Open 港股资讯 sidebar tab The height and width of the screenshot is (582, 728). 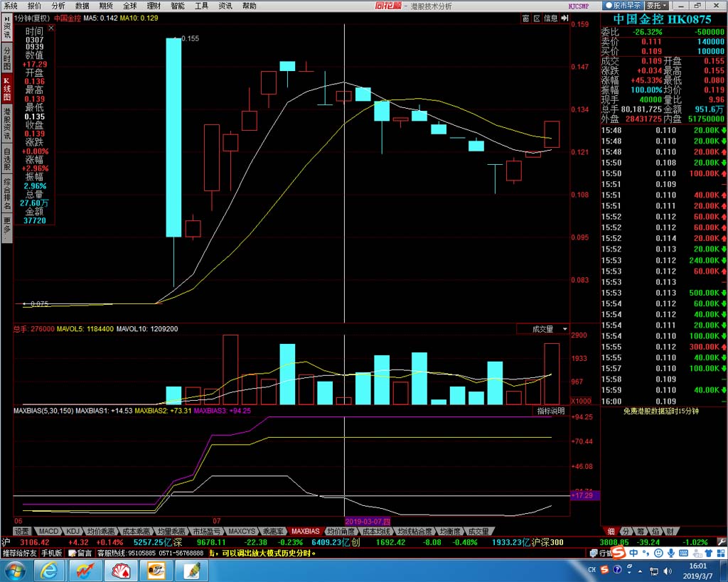coord(7,124)
